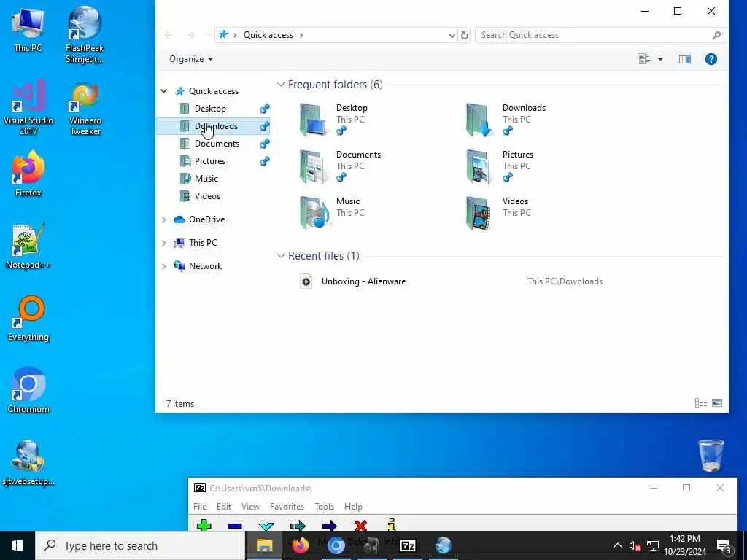747x560 pixels.
Task: Click the Windows Start button
Action: (18, 545)
